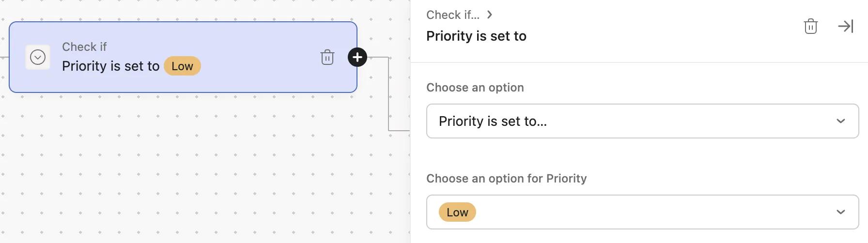Viewport: 868px width, 243px height.
Task: Click the Low badge on the rule card
Action: (182, 66)
